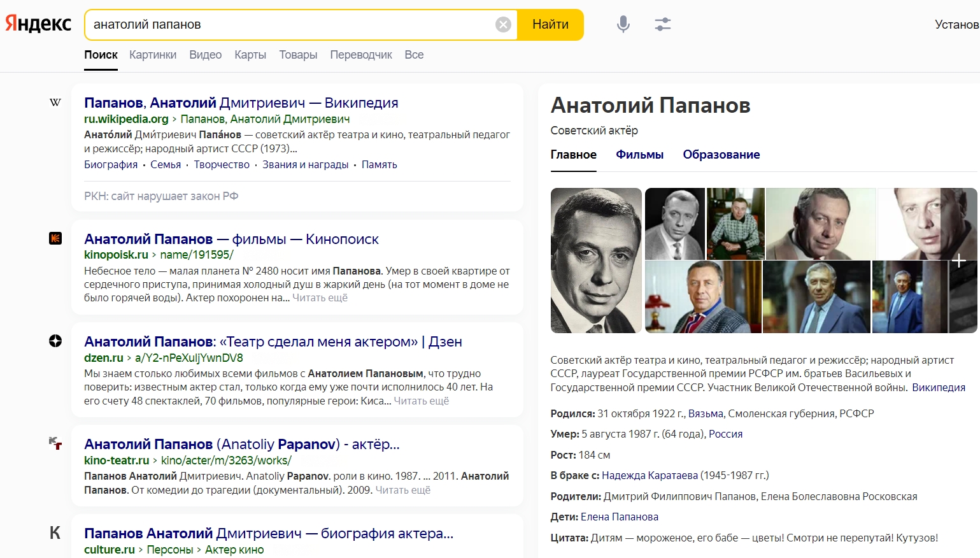The height and width of the screenshot is (558, 980).
Task: Click the Установить link at top right
Action: click(x=956, y=24)
